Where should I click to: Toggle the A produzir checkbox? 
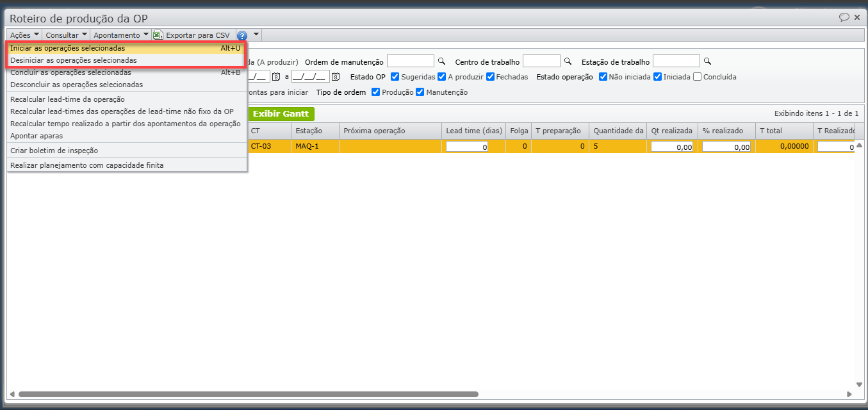[442, 77]
